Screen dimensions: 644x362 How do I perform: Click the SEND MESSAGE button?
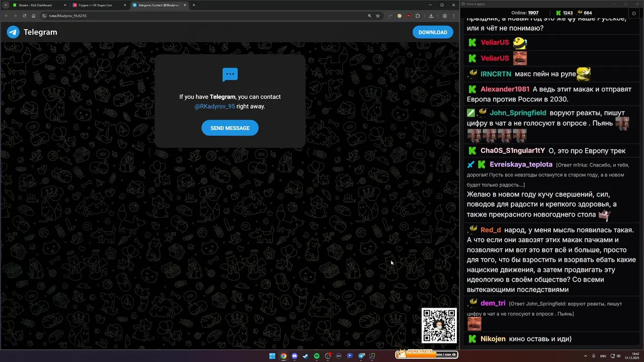pyautogui.click(x=230, y=128)
